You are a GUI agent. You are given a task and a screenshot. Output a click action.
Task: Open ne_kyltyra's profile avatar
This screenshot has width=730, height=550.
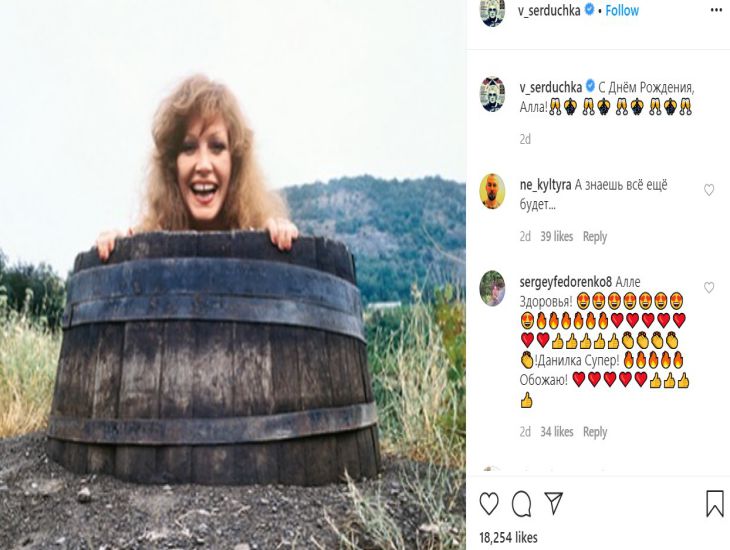click(492, 191)
